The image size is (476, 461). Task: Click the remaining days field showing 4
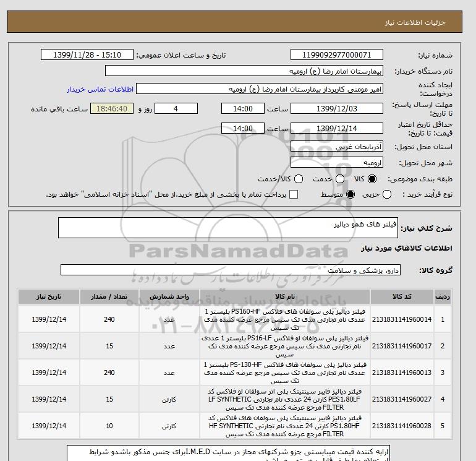coord(176,108)
